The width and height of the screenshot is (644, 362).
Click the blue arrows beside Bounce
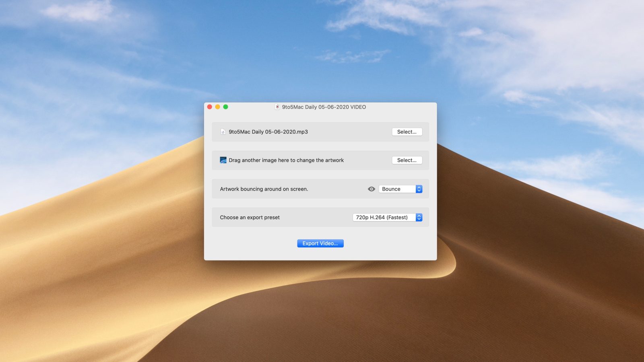tap(419, 189)
